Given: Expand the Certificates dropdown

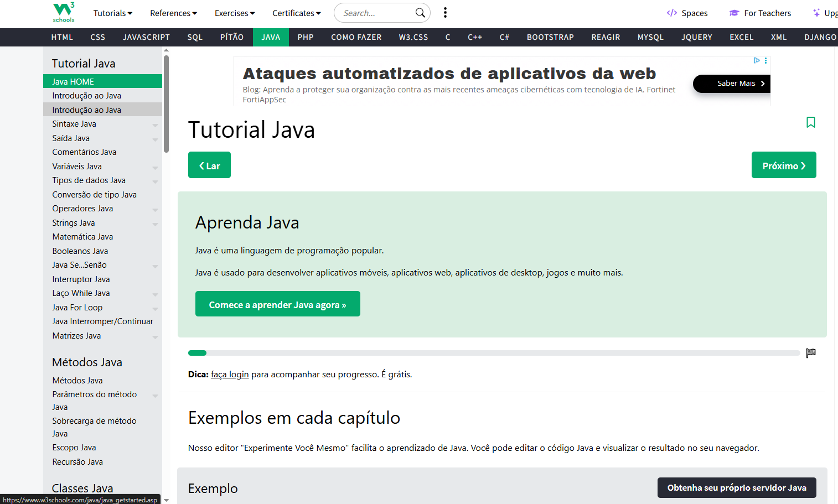Looking at the screenshot, I should coord(296,13).
